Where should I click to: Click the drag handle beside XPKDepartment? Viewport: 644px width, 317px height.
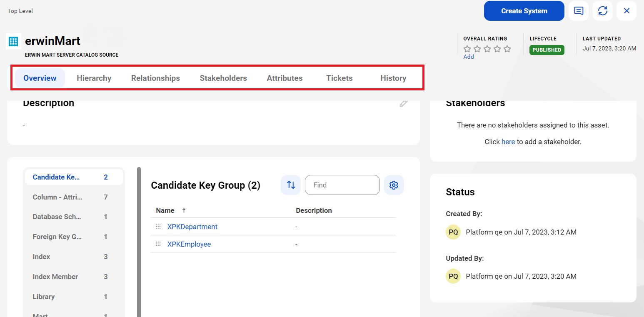pyautogui.click(x=158, y=227)
